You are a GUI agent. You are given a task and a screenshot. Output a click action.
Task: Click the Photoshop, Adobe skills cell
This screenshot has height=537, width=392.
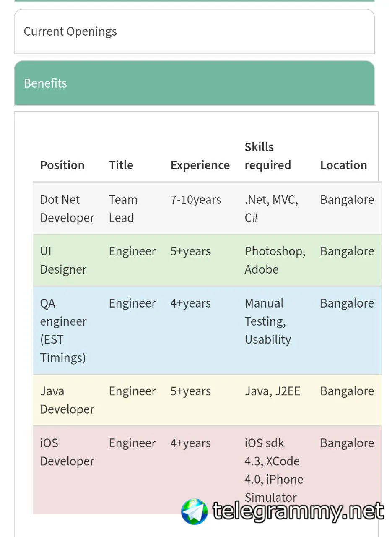275,260
